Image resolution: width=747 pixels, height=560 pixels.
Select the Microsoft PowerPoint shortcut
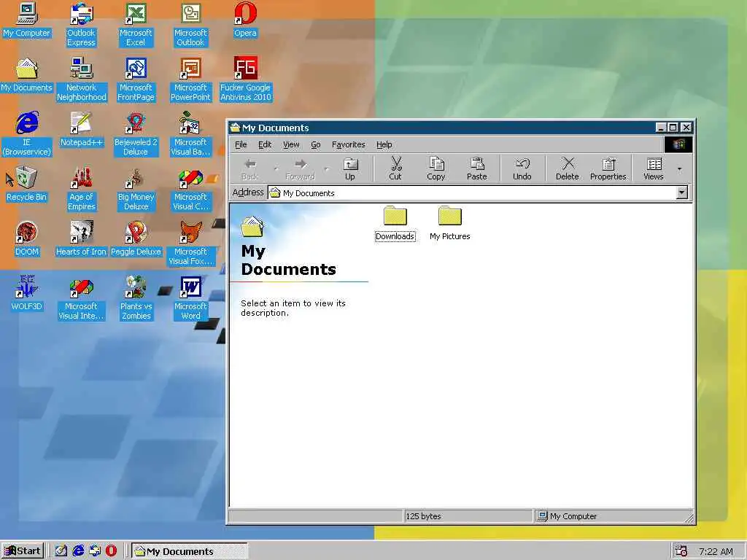[x=190, y=79]
